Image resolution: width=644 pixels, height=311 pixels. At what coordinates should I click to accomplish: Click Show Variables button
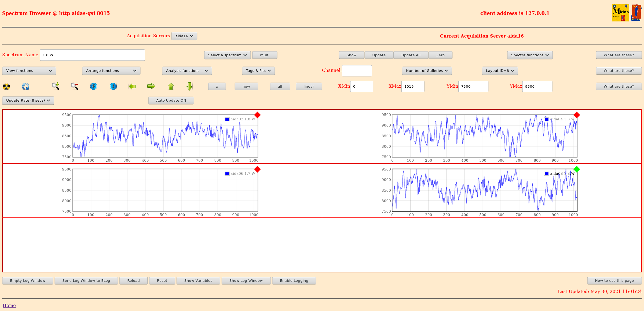click(x=198, y=281)
